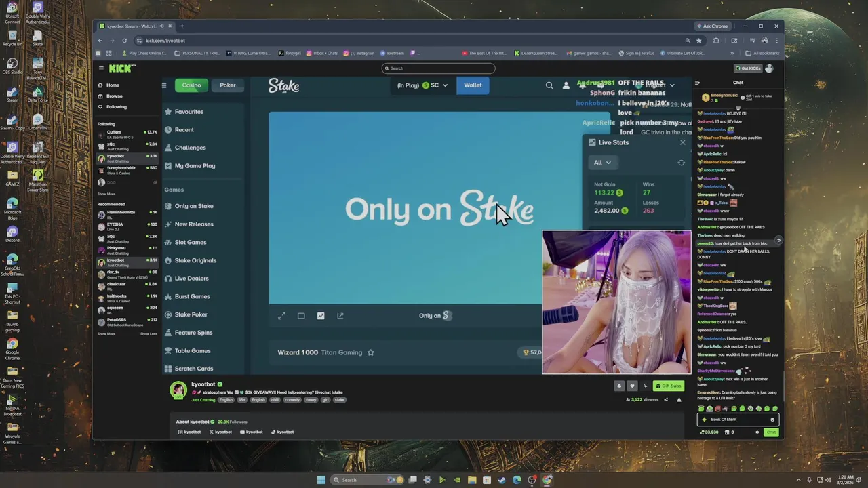Screen dimensions: 868x488
Task: Go to Kick Browse
Action: [111, 96]
